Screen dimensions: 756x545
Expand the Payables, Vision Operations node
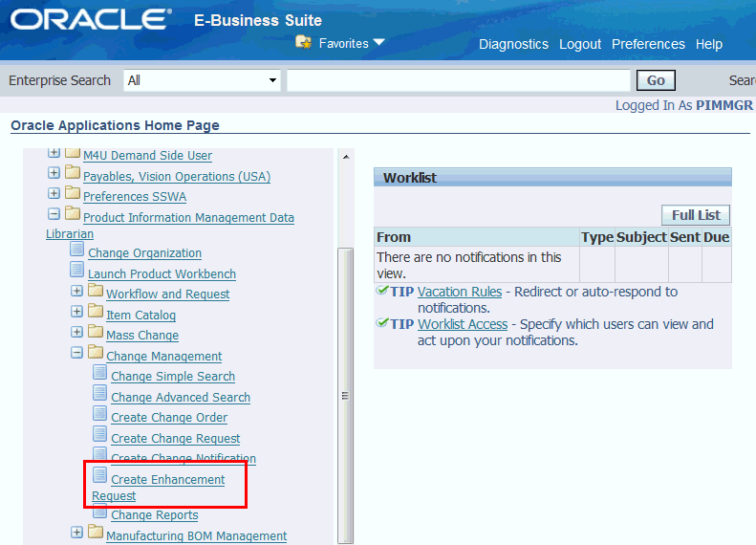[54, 172]
